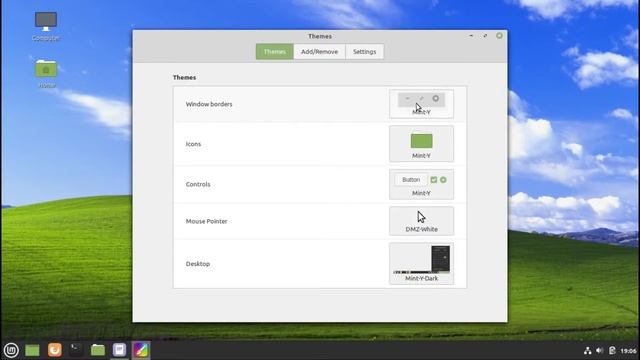Open the volume tray icon
Image resolution: width=640 pixels, height=360 pixels.
click(600, 351)
